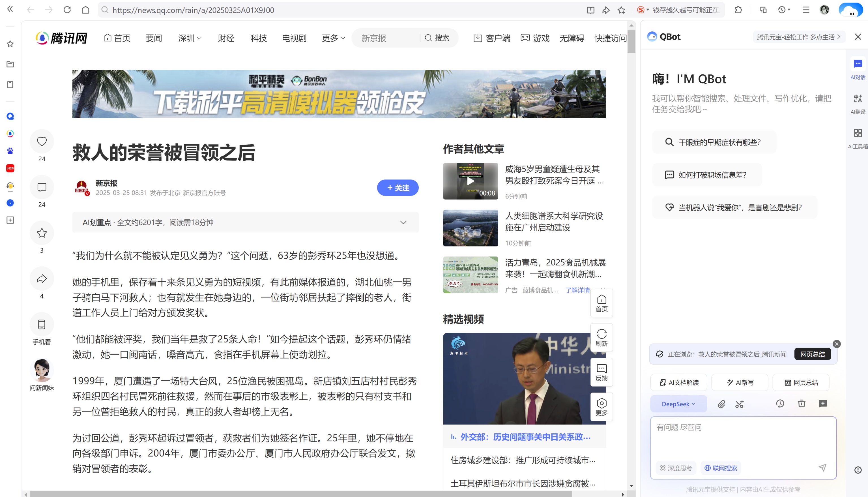Clear the chat with the trash icon
This screenshot has width=868, height=497.
[x=802, y=404]
